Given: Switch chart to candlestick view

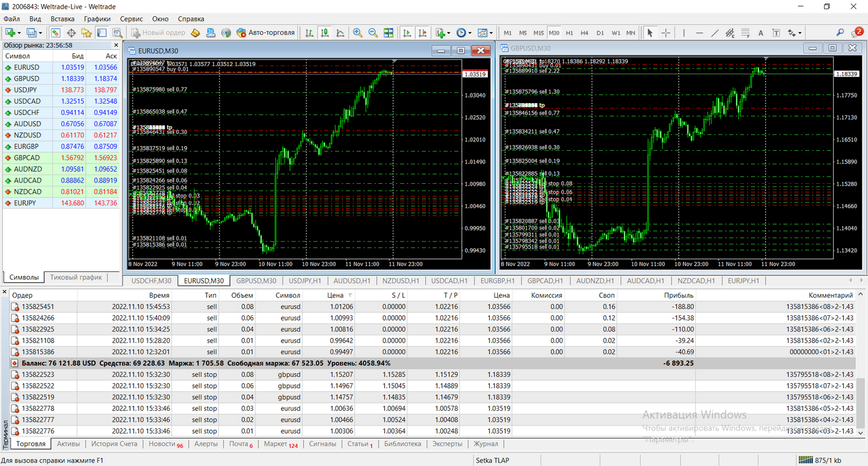Looking at the screenshot, I should 324,32.
